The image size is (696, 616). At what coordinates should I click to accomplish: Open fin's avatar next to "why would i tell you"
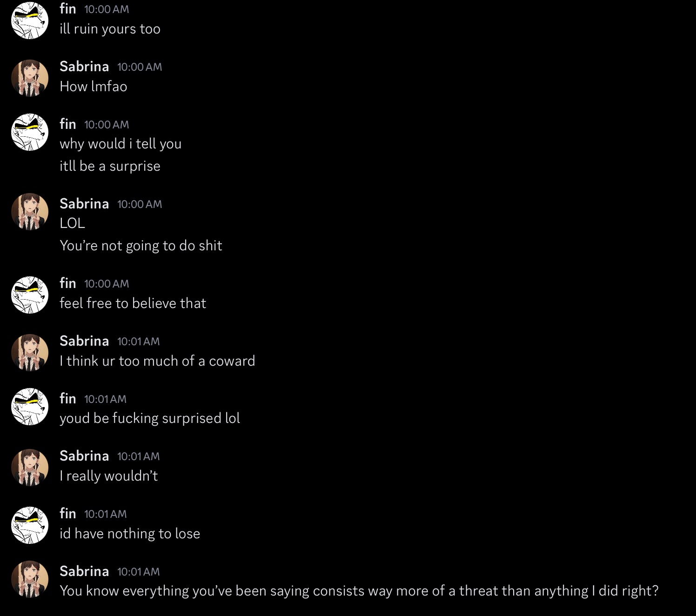(30, 132)
